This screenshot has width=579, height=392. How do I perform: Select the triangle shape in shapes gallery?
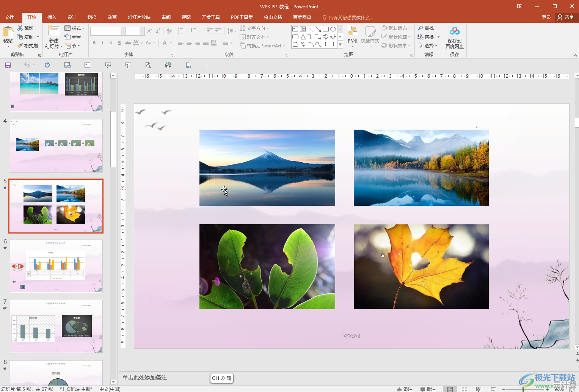[x=303, y=37]
